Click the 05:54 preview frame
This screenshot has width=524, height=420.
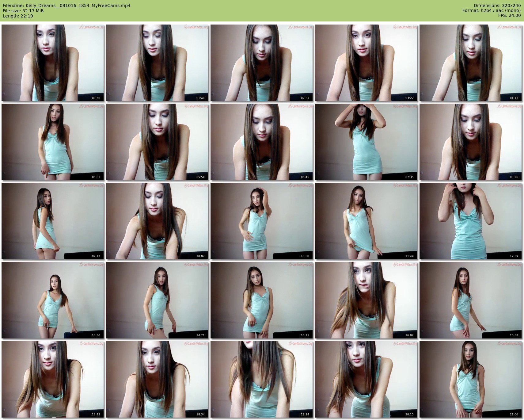(157, 142)
